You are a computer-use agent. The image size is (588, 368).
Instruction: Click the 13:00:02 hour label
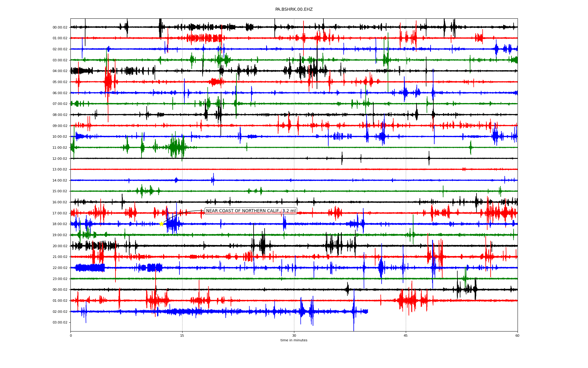coord(60,170)
